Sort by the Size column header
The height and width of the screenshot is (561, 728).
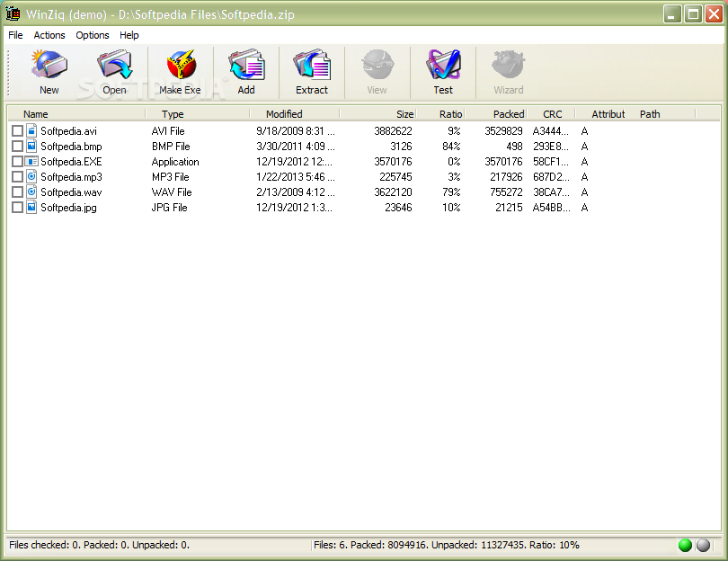click(x=377, y=114)
